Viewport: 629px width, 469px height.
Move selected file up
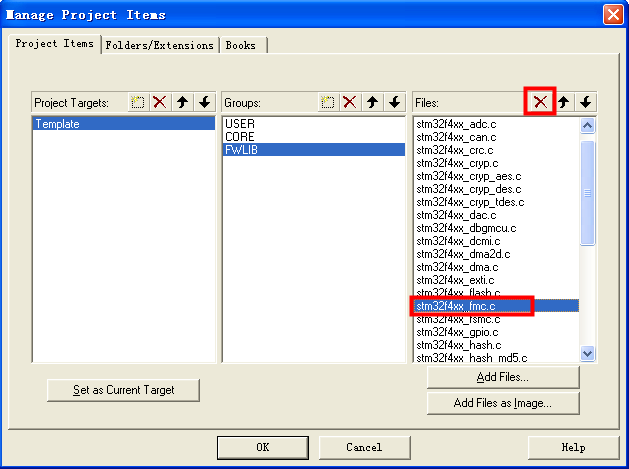(x=564, y=102)
